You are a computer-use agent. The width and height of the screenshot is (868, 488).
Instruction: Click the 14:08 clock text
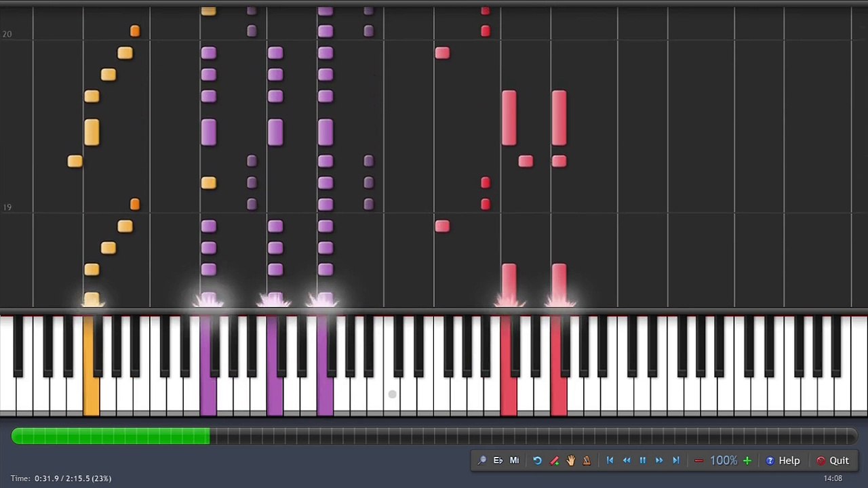833,479
